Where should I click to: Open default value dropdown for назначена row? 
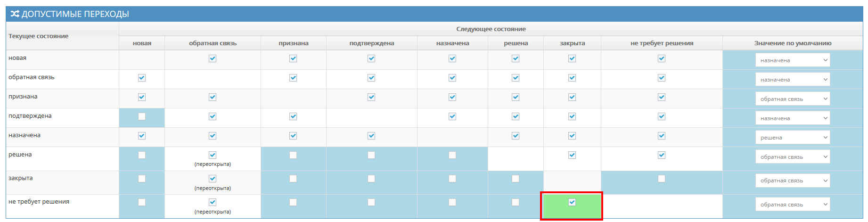pos(792,138)
